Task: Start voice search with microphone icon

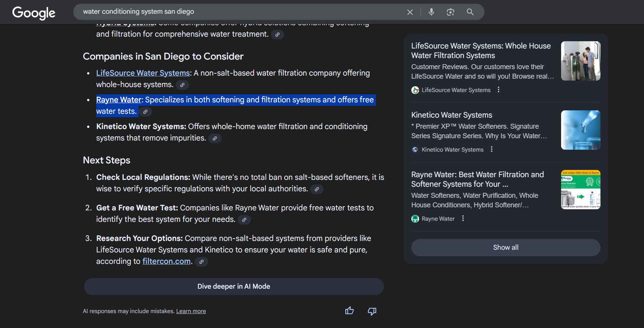Action: 431,12
